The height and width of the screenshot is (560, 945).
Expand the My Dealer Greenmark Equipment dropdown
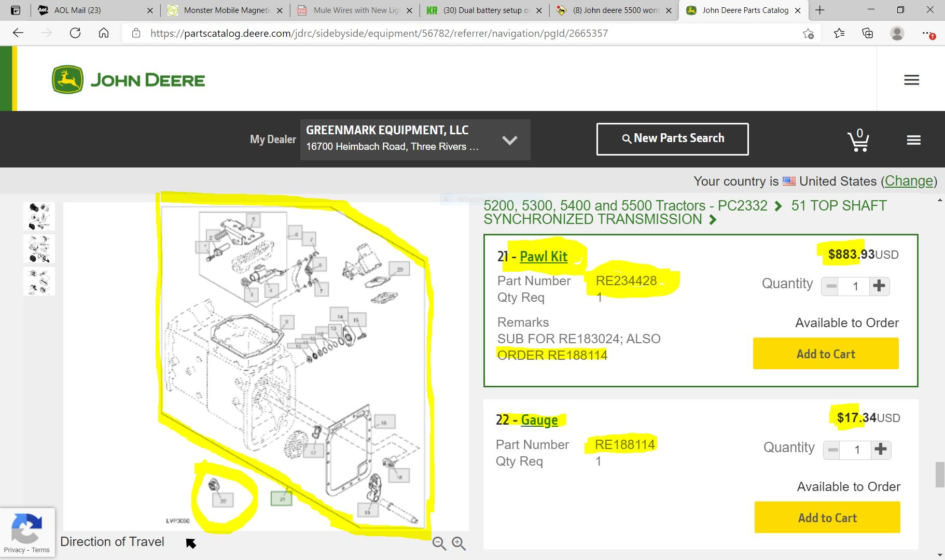pyautogui.click(x=509, y=140)
